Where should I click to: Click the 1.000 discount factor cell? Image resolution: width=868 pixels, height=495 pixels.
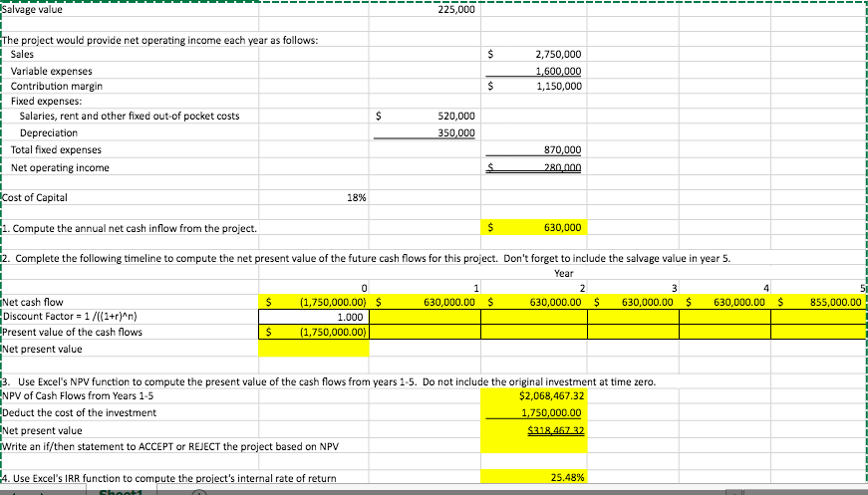pyautogui.click(x=314, y=317)
